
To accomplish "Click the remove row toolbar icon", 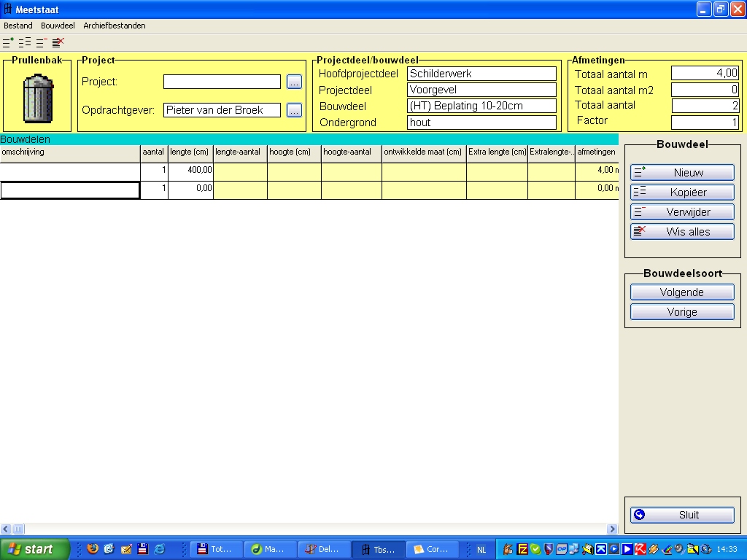I will tap(42, 42).
